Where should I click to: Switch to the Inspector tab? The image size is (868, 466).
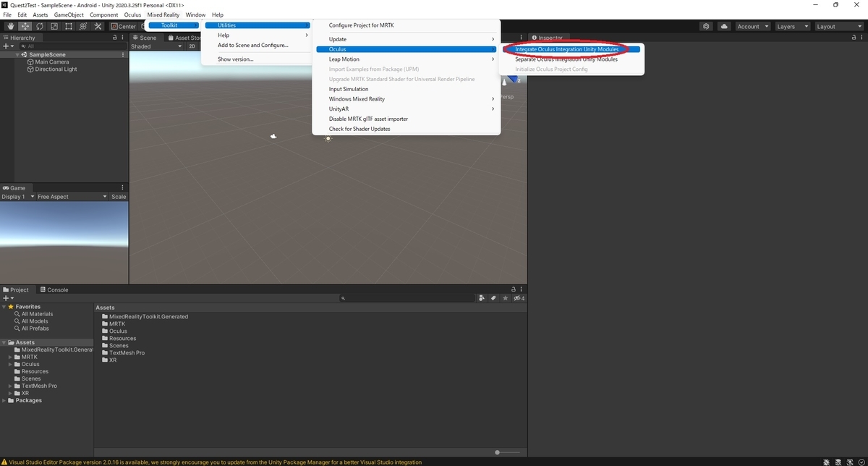(547, 37)
